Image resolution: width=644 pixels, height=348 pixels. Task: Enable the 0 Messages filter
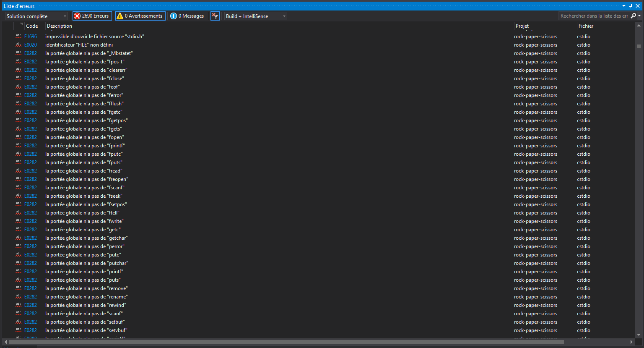tap(187, 16)
